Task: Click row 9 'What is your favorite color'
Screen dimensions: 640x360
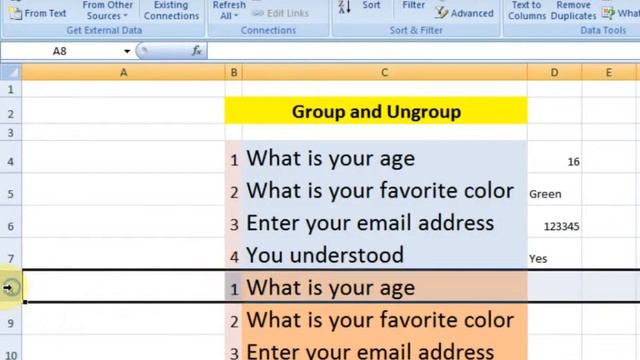Action: pyautogui.click(x=384, y=319)
